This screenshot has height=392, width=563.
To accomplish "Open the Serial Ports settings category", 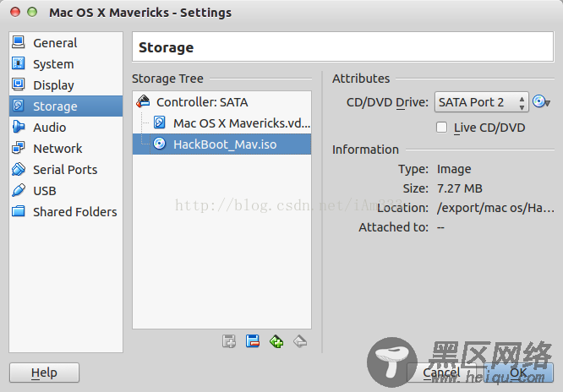I will pos(66,170).
